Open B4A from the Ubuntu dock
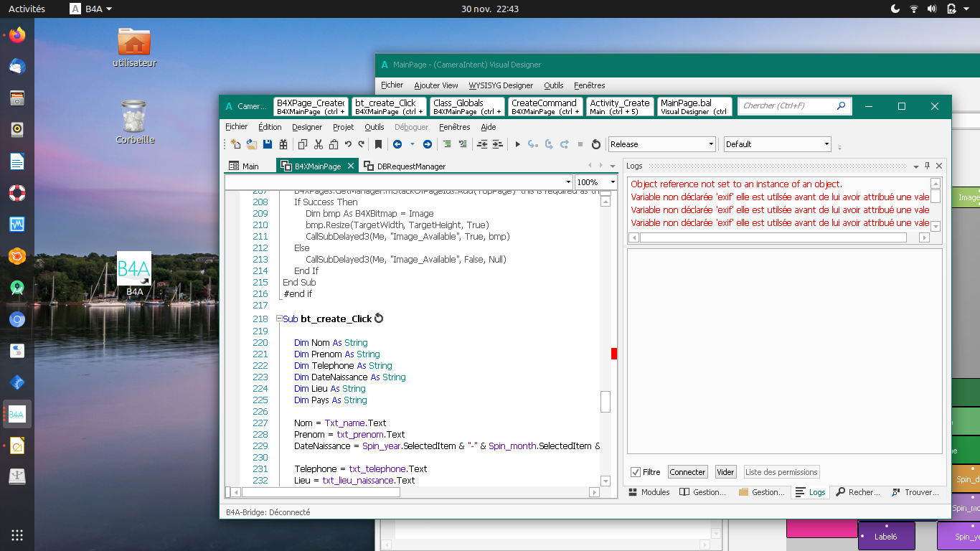The width and height of the screenshot is (980, 551). pyautogui.click(x=17, y=414)
